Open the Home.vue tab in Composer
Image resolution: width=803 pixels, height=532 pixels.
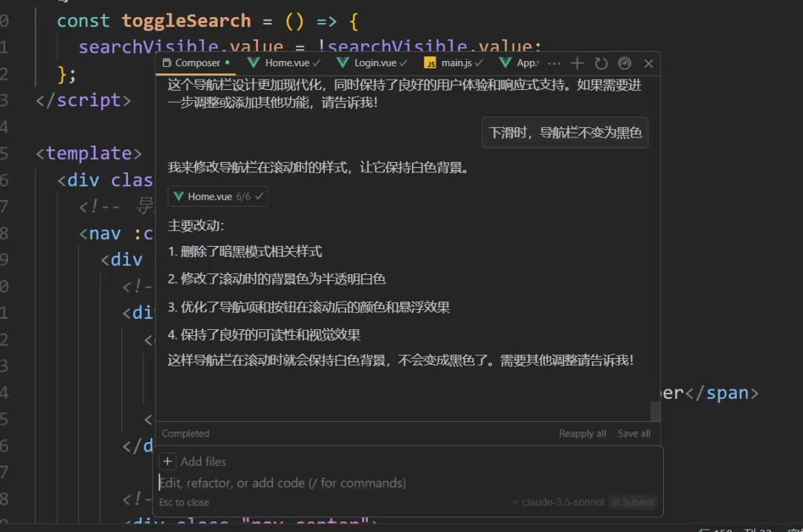[283, 63]
